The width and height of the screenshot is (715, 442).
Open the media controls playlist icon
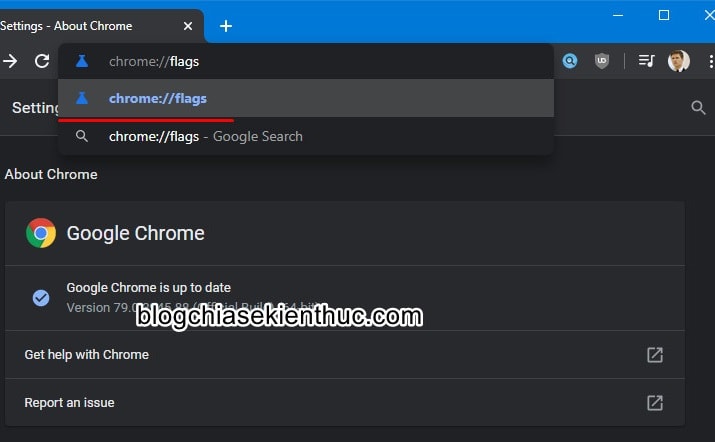[x=646, y=61]
